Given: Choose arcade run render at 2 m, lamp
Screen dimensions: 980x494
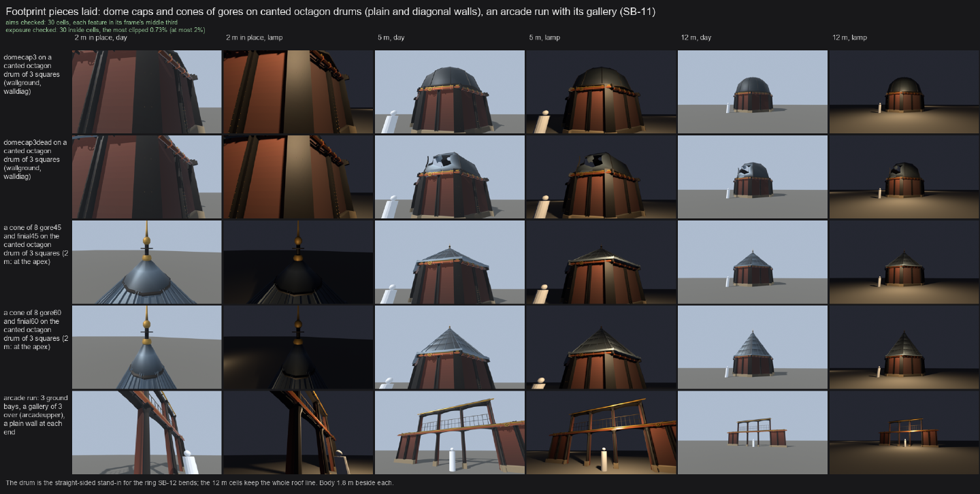Looking at the screenshot, I should [298, 432].
